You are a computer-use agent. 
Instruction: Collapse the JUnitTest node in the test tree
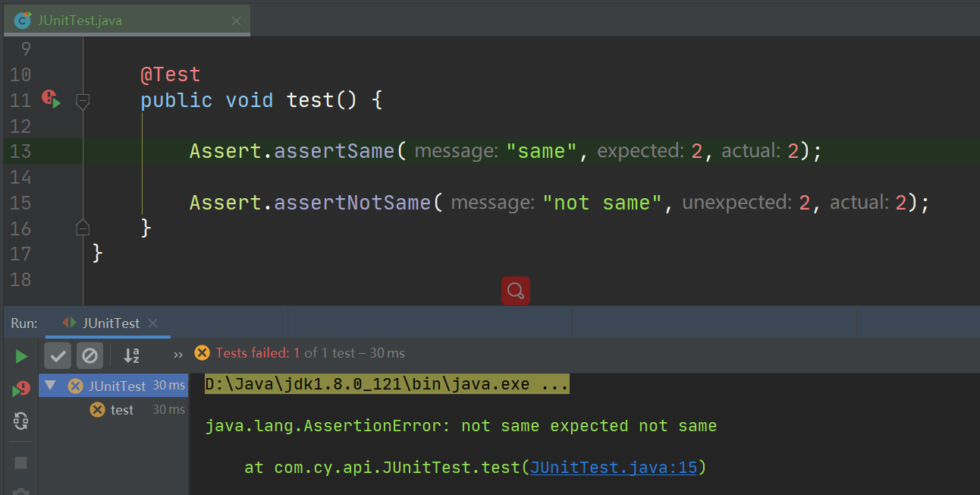pos(50,385)
